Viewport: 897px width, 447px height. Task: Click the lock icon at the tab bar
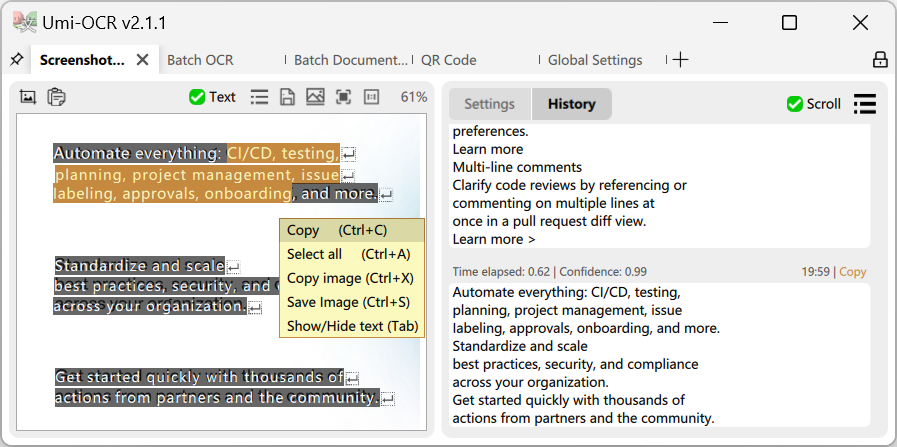point(880,60)
